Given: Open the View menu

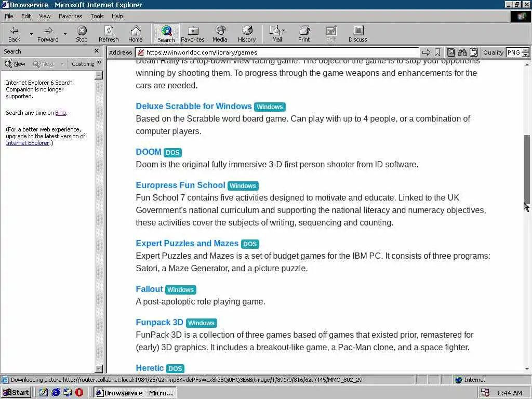Looking at the screenshot, I should (x=45, y=16).
